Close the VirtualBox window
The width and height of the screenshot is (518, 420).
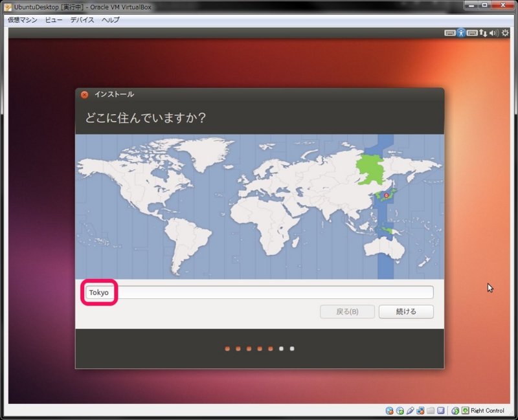coord(503,5)
